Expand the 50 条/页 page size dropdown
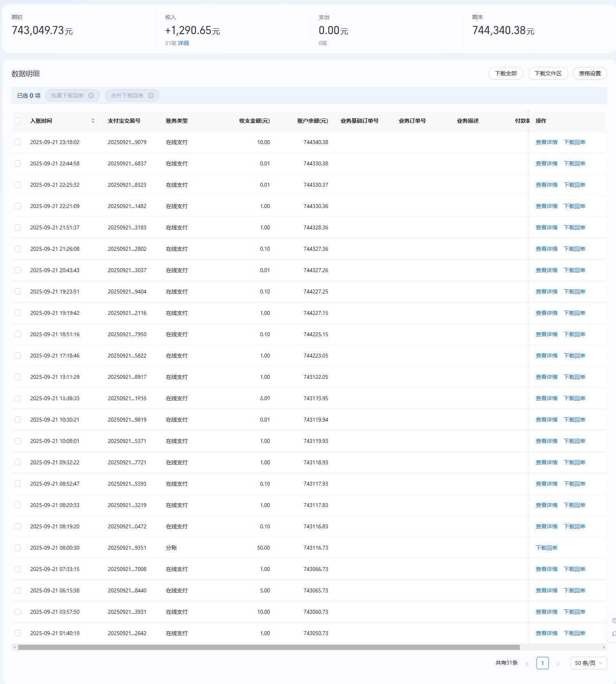This screenshot has height=684, width=616. 588,663
